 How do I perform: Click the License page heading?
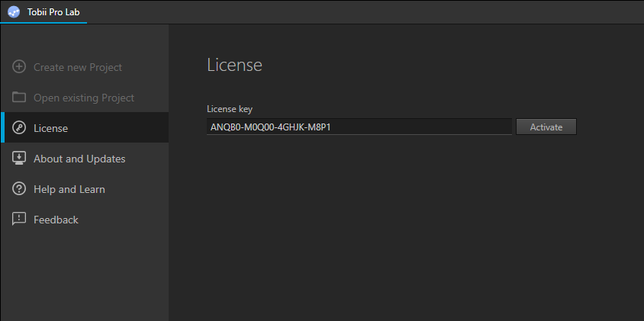tap(234, 65)
